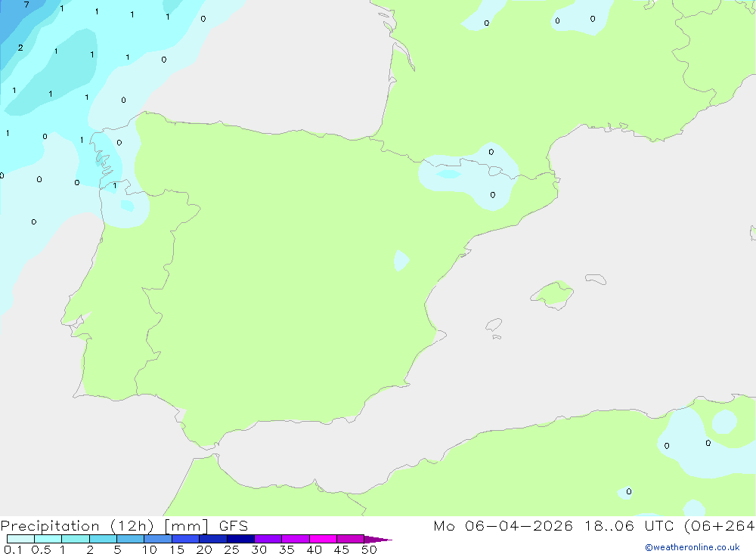Image resolution: width=756 pixels, height=554 pixels.
Task: Choose the 40–45 mm magenta legend swatch
Action: pos(323,539)
